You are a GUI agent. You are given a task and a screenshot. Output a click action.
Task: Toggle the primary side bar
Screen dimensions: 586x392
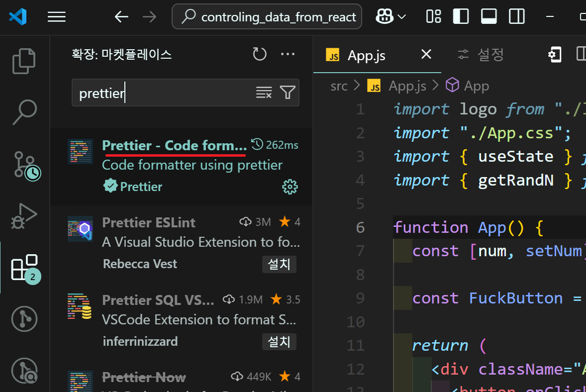[461, 16]
